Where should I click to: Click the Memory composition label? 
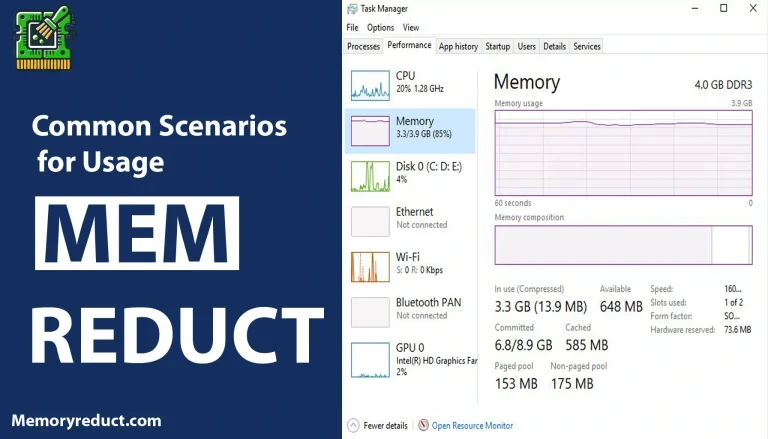click(529, 217)
